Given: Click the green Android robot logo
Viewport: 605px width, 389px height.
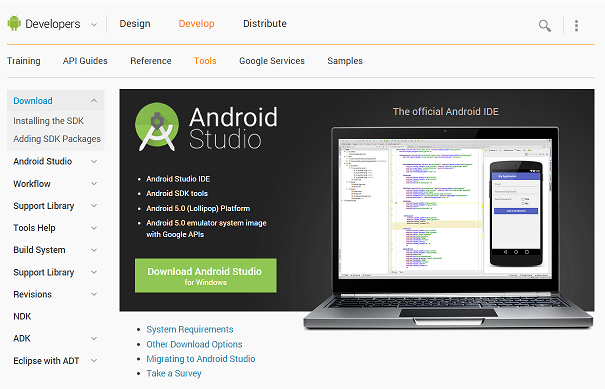Looking at the screenshot, I should [14, 24].
